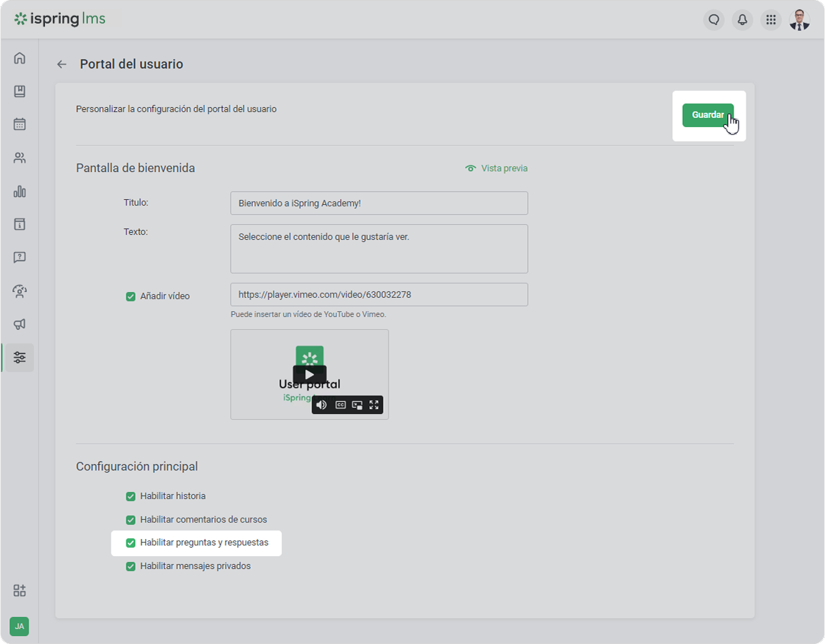Click the notifications bell icon
The width and height of the screenshot is (825, 644).
[743, 20]
